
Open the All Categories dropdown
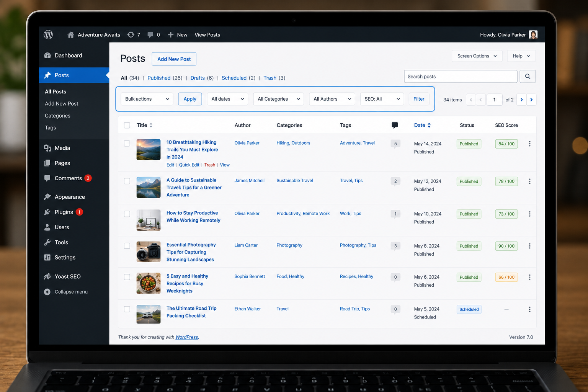(279, 99)
